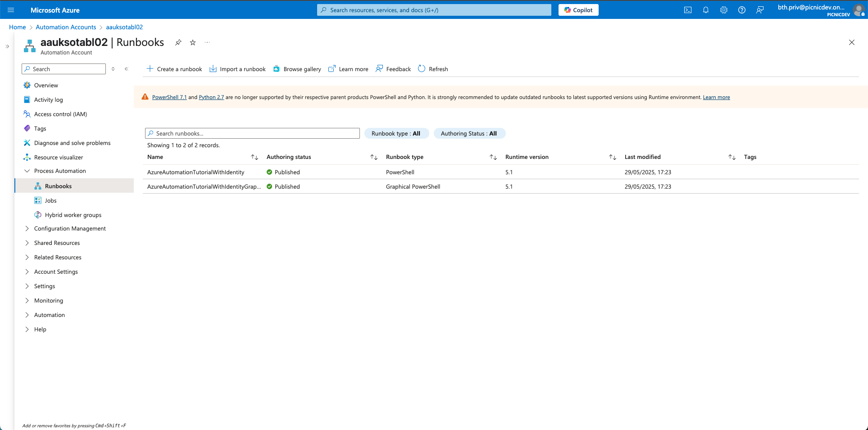Open the PowerShell 7.1 link in banner
This screenshot has height=430, width=868.
tap(169, 97)
